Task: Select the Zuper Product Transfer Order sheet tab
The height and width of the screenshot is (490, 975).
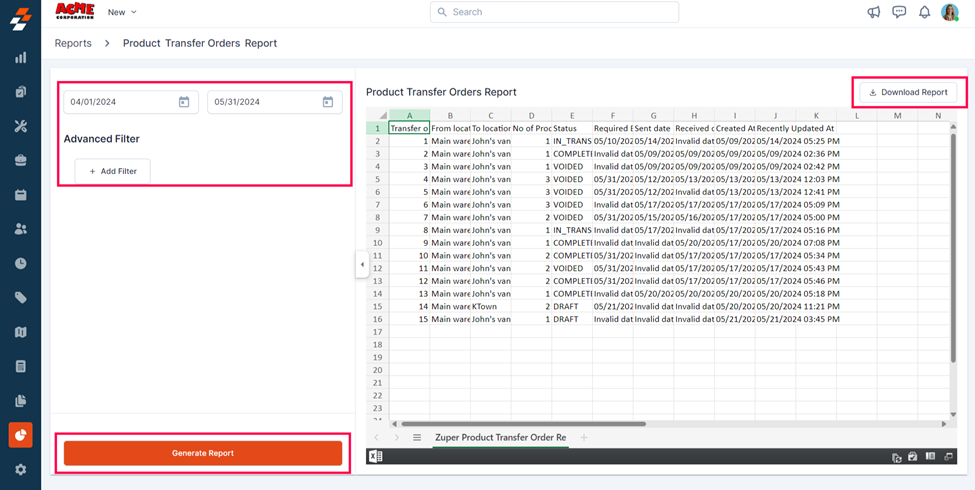Action: coord(500,438)
